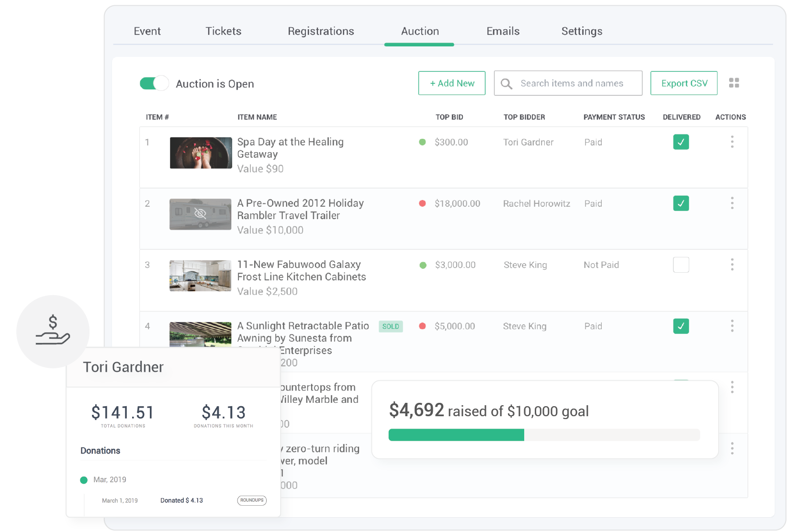Click the donation hand dollar icon
Image resolution: width=799 pixels, height=532 pixels.
pos(53,330)
